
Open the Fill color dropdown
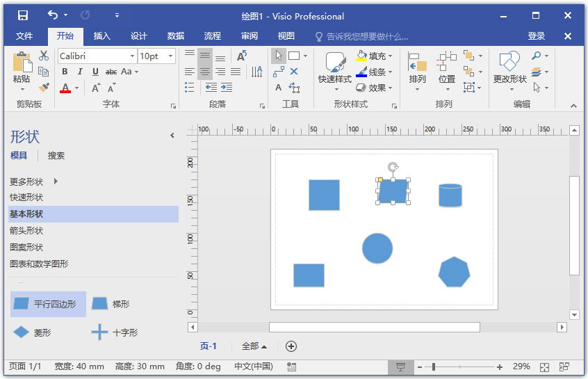tap(390, 56)
